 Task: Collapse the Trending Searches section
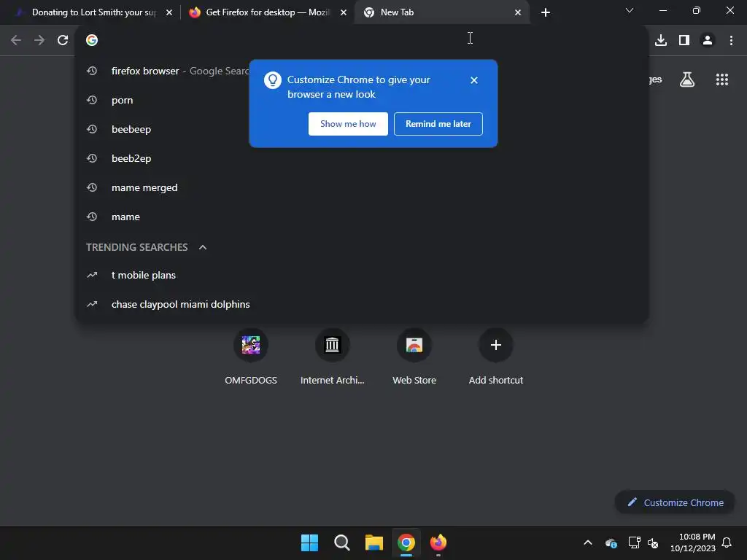pos(203,247)
